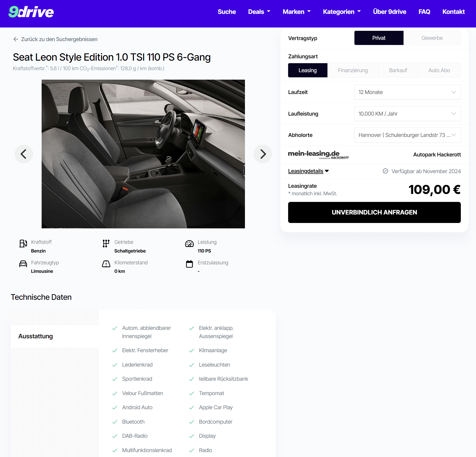Click the 'Display' equipment entry

coord(207,436)
